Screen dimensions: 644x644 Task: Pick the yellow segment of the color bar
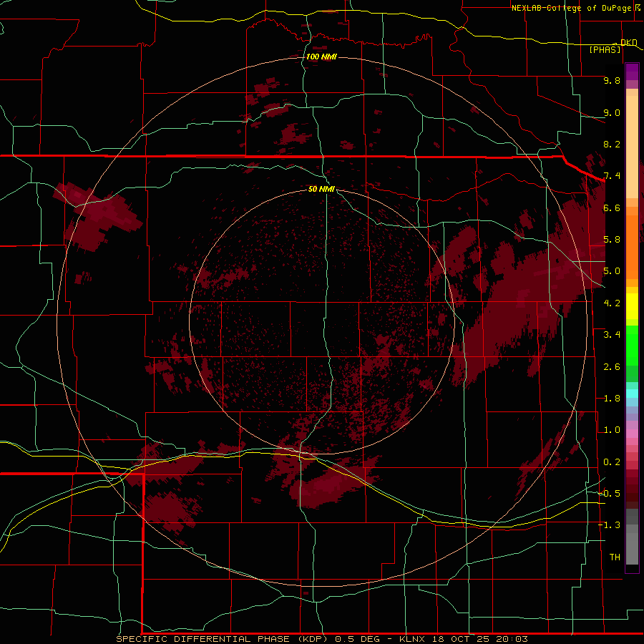tap(632, 306)
